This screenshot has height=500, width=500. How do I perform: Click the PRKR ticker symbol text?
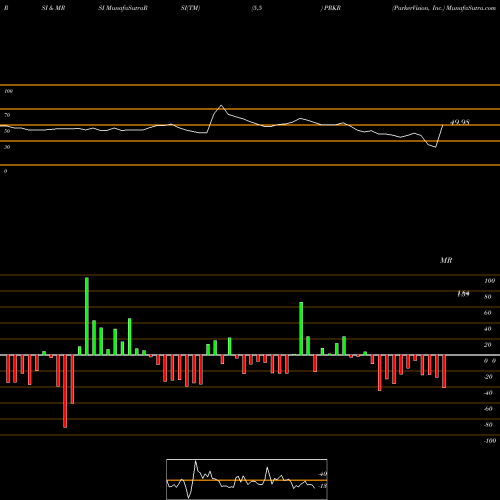(x=332, y=8)
